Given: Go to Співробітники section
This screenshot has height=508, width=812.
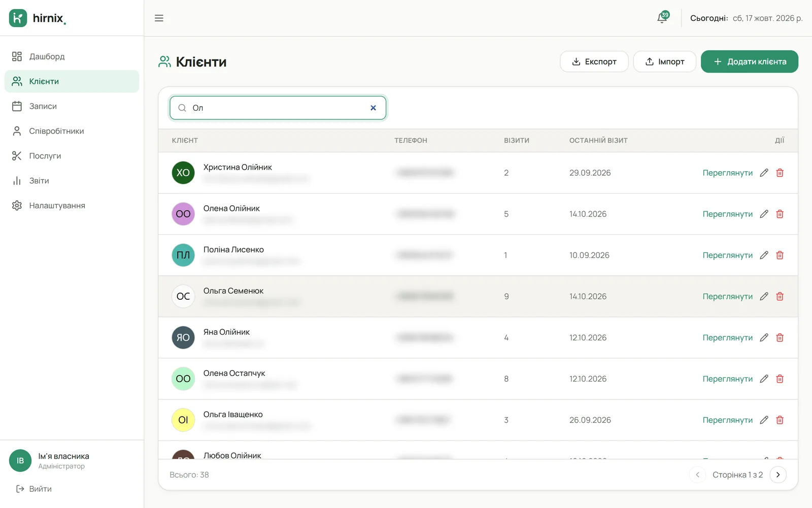Looking at the screenshot, I should [72, 131].
